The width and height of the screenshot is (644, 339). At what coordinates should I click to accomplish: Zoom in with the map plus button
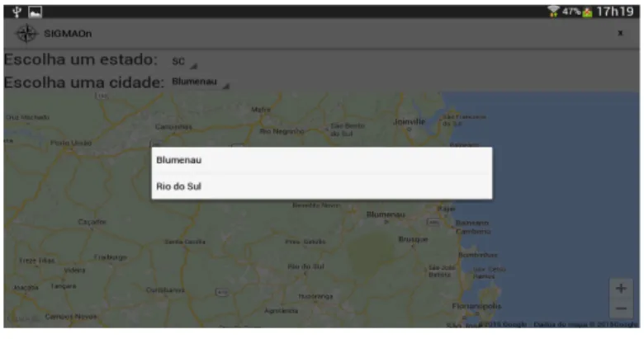621,289
